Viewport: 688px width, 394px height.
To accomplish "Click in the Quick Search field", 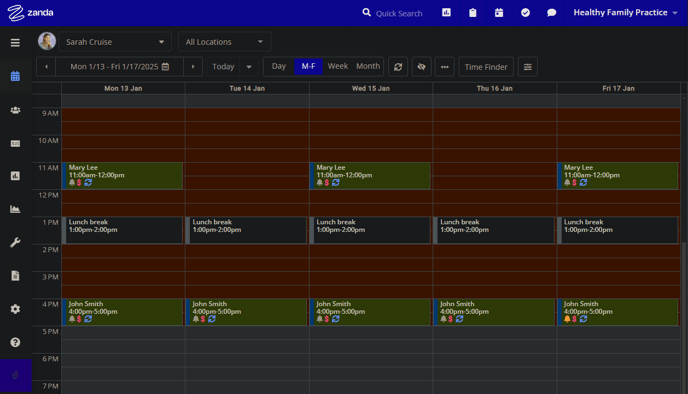I will 399,13.
